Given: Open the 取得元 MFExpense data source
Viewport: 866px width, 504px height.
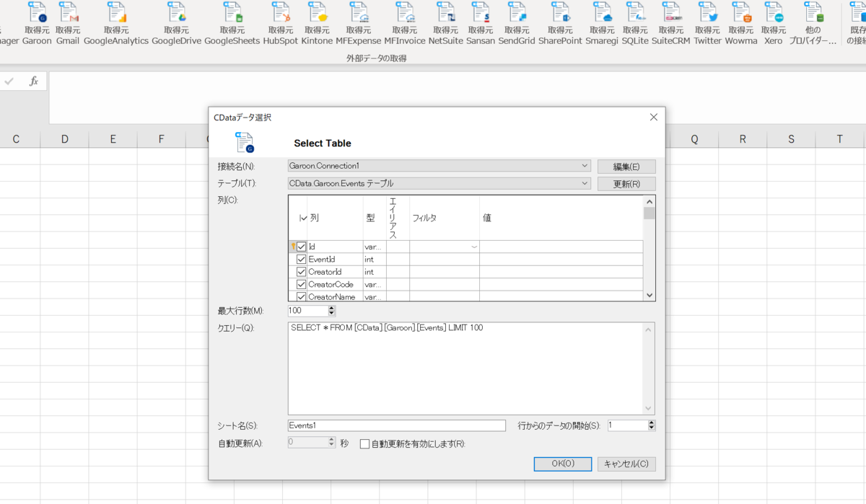Looking at the screenshot, I should tap(359, 24).
